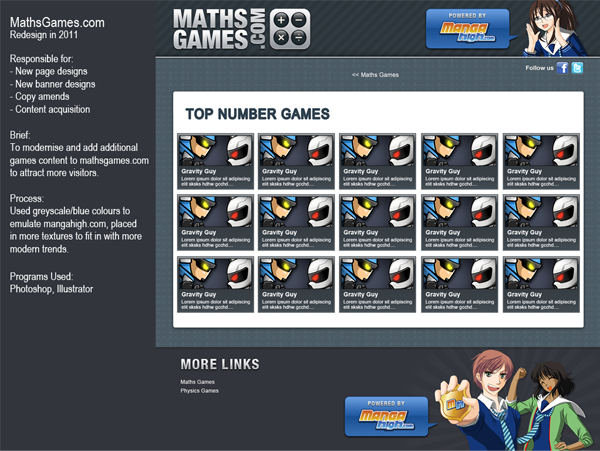Click the Top Number Games heading
Viewport: 600px width, 451px height.
[x=257, y=115]
